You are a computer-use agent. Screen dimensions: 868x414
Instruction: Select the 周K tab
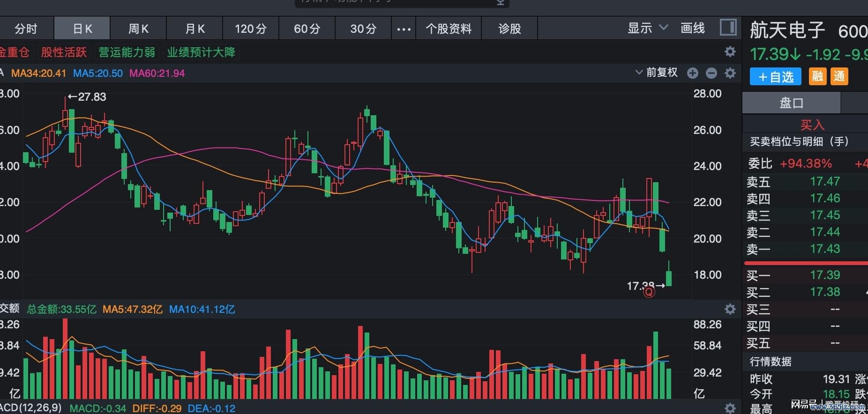(138, 29)
